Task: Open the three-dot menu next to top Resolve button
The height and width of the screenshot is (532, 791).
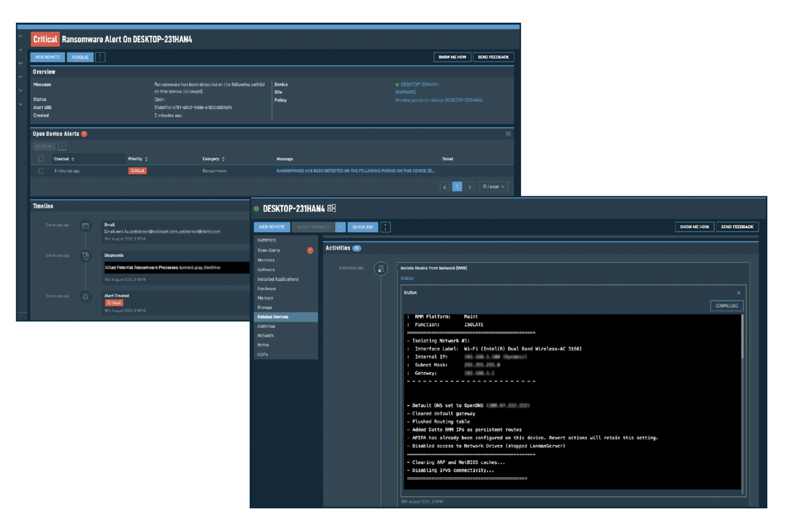Action: point(100,57)
